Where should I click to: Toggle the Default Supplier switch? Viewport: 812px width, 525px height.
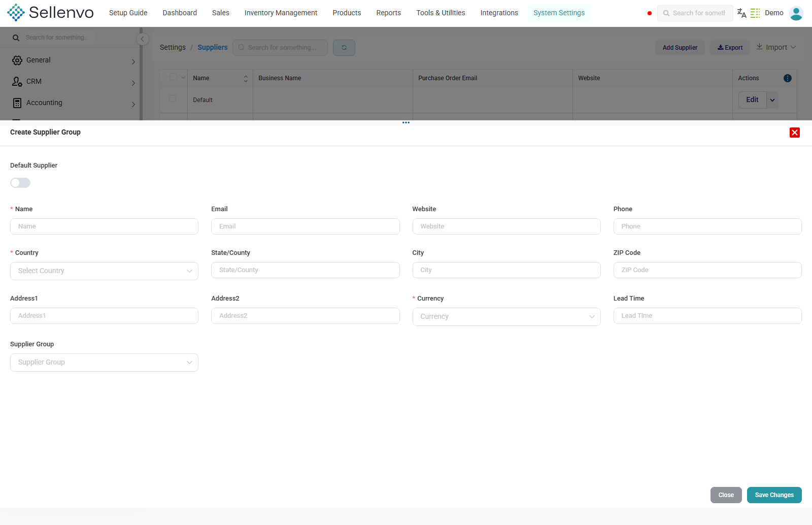pyautogui.click(x=20, y=183)
